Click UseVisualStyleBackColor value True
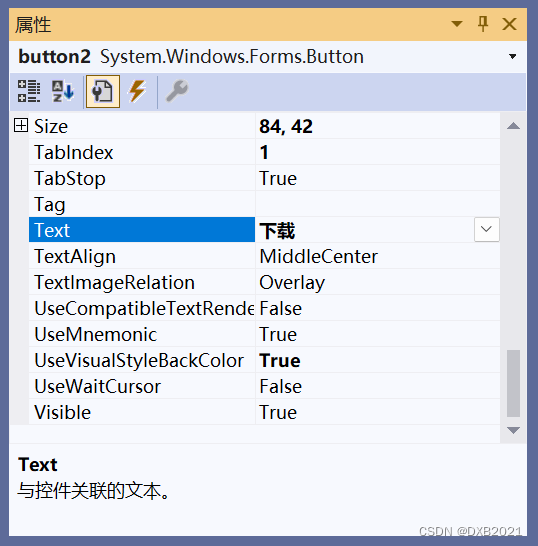Screen dimensions: 538x546 pyautogui.click(x=378, y=360)
